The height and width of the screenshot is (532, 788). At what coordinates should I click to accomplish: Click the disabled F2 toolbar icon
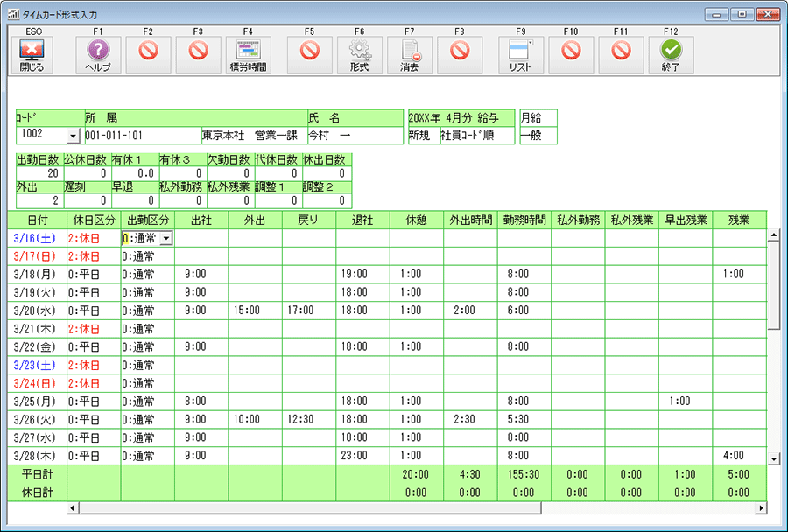[148, 55]
